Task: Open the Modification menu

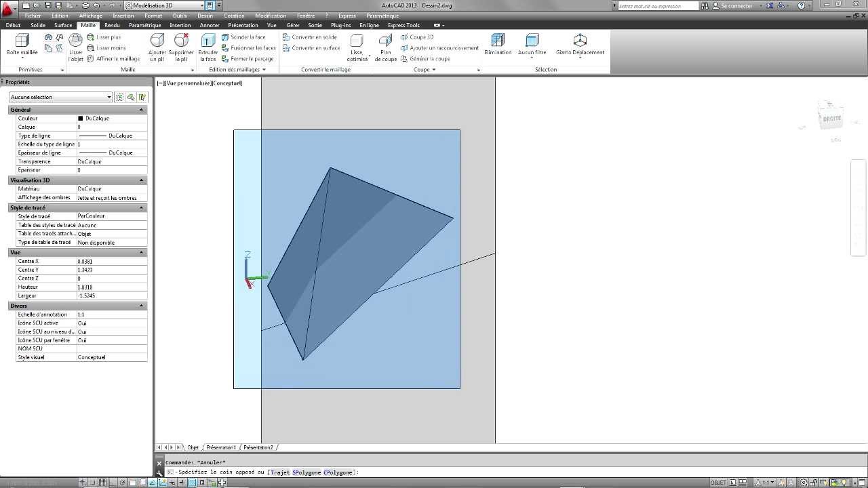Action: point(271,16)
